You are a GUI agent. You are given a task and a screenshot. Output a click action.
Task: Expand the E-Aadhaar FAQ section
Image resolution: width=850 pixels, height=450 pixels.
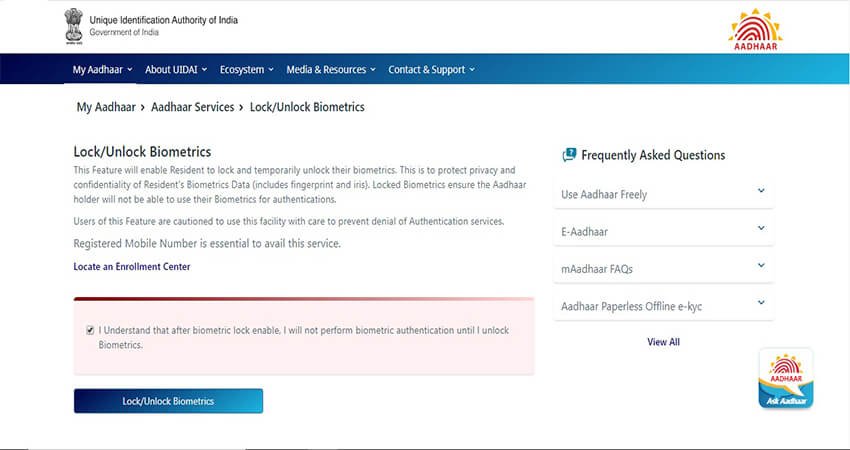tap(664, 231)
